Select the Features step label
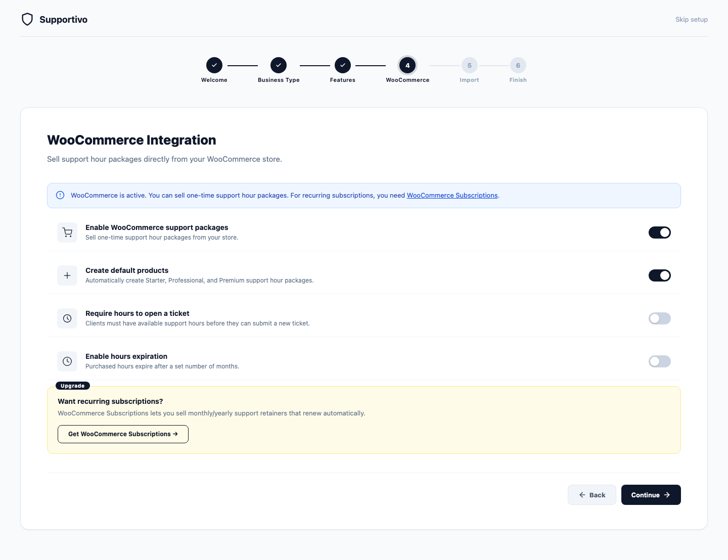The width and height of the screenshot is (728, 560). [343, 80]
